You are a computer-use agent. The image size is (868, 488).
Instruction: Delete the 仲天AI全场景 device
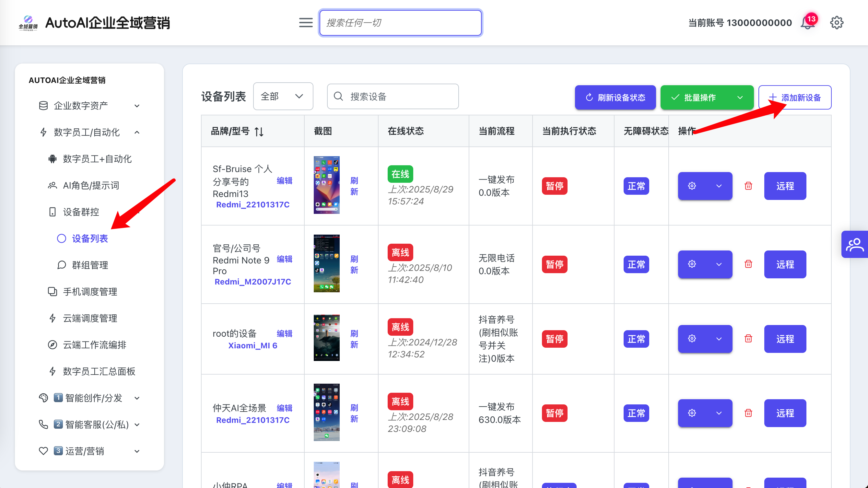[x=748, y=413]
